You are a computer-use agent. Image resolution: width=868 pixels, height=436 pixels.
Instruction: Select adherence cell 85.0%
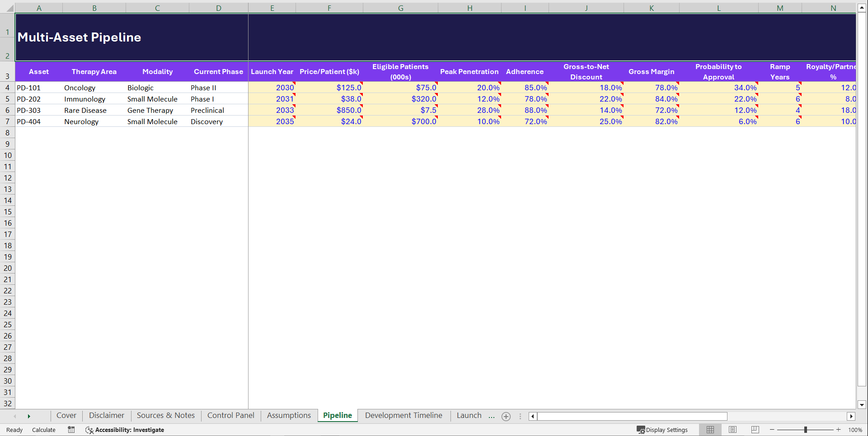coord(525,88)
